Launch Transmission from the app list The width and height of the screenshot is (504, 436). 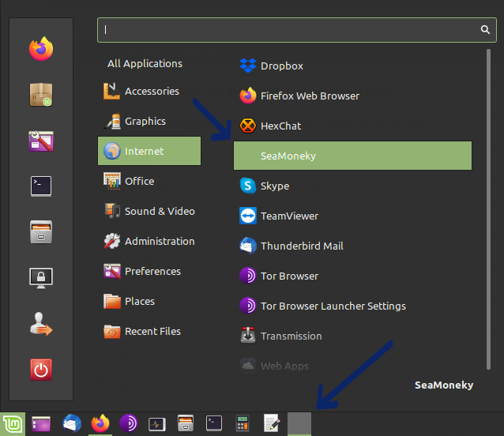[352, 336]
